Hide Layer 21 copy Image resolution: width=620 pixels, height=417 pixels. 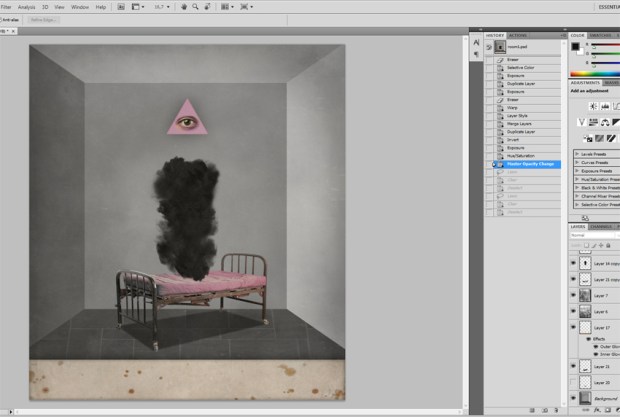tap(573, 279)
